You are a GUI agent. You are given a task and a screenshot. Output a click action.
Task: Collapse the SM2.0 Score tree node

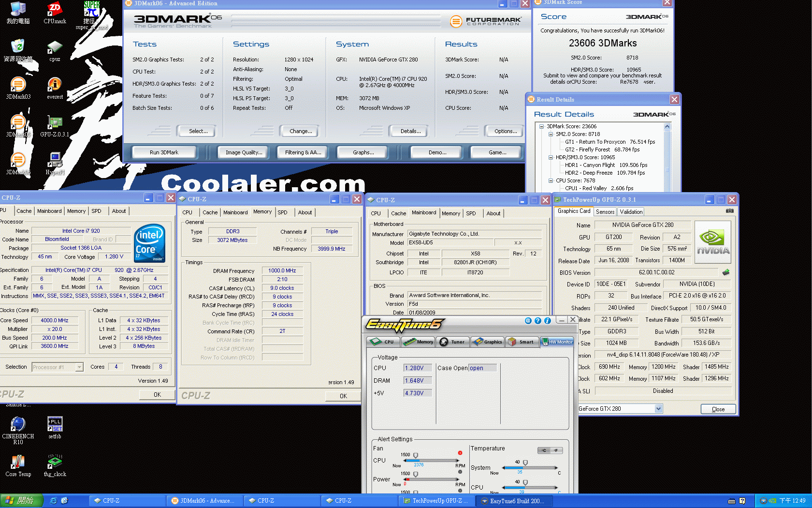coord(551,134)
